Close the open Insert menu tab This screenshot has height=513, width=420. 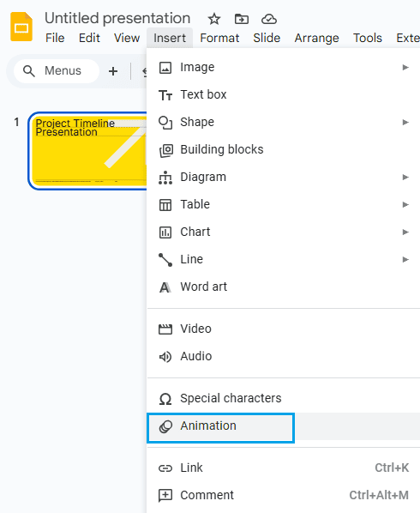170,38
